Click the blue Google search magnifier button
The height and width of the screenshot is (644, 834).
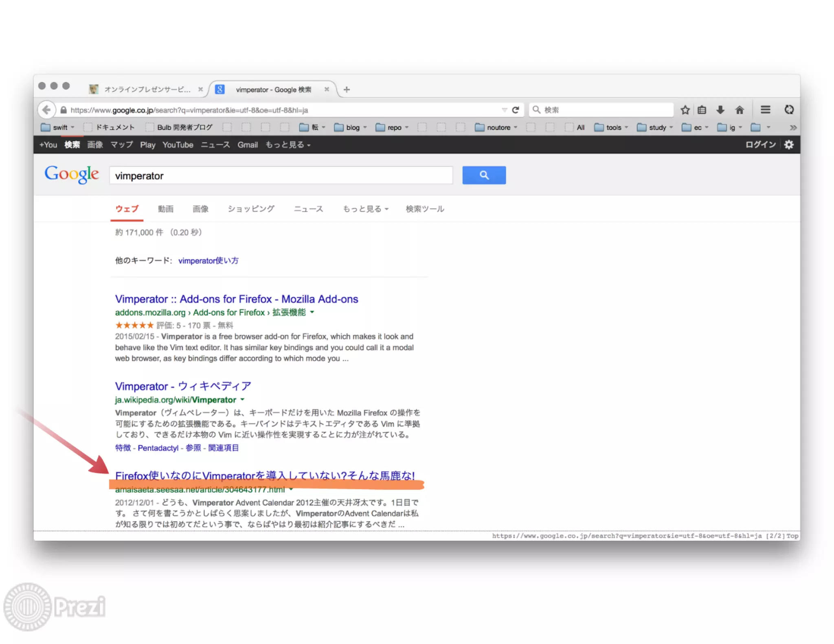484,175
